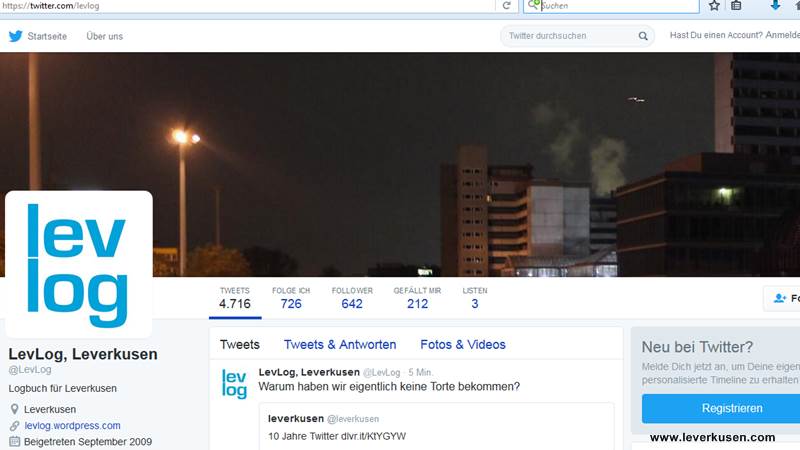Click Leverkusen location text

tap(50, 409)
